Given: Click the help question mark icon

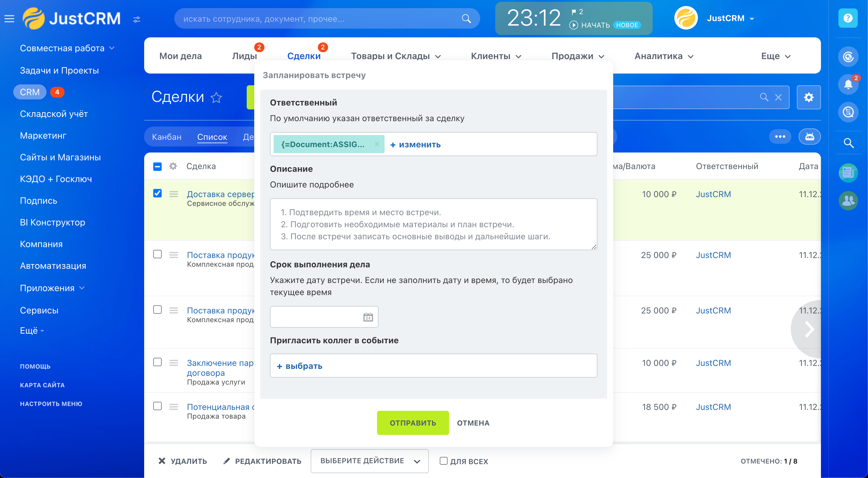Looking at the screenshot, I should [848, 18].
